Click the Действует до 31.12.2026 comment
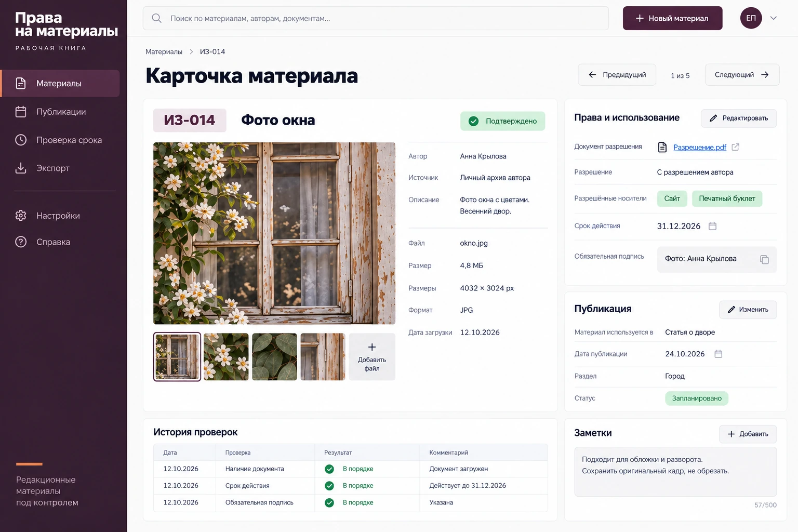 [x=468, y=486]
